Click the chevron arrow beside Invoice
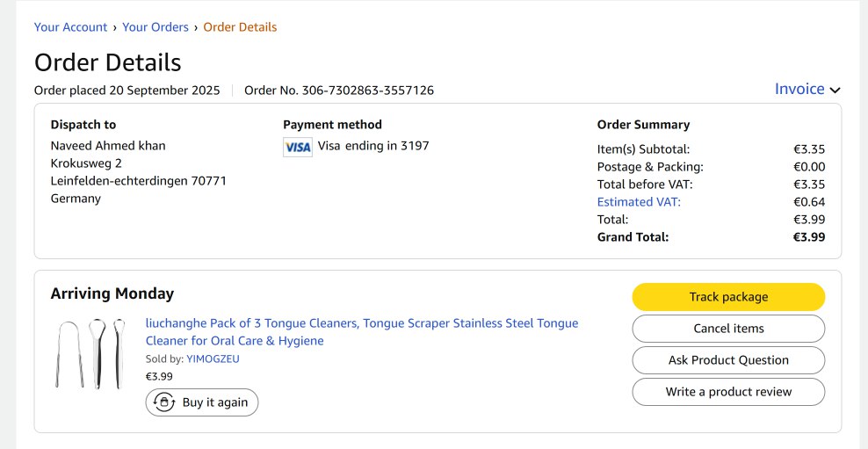The image size is (868, 449). pos(835,90)
